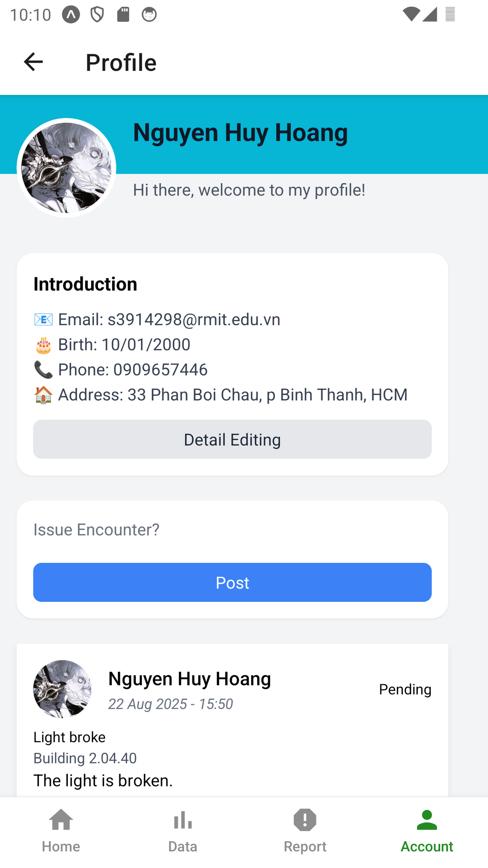Image resolution: width=488 pixels, height=868 pixels.
Task: Tap the Pending status label
Action: [405, 690]
